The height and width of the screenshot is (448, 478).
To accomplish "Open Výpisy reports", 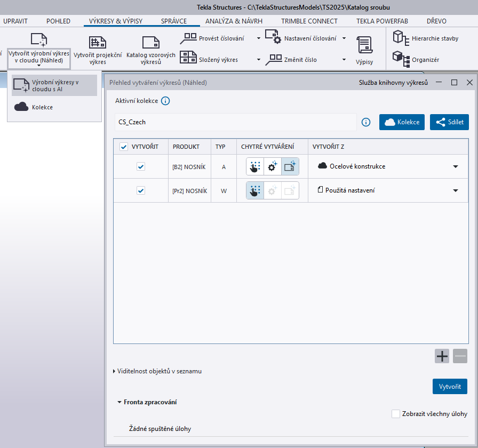I will click(x=364, y=50).
